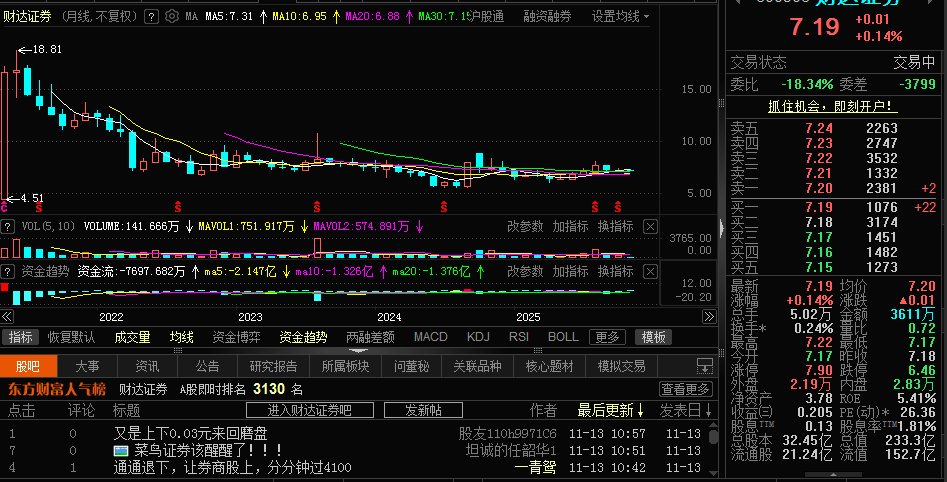Switch to 问董秘 tab
Screen dimensions: 947x482
[411, 366]
